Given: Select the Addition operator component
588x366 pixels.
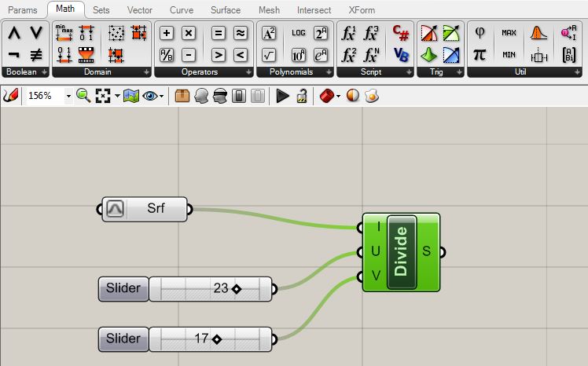Looking at the screenshot, I should pos(167,33).
